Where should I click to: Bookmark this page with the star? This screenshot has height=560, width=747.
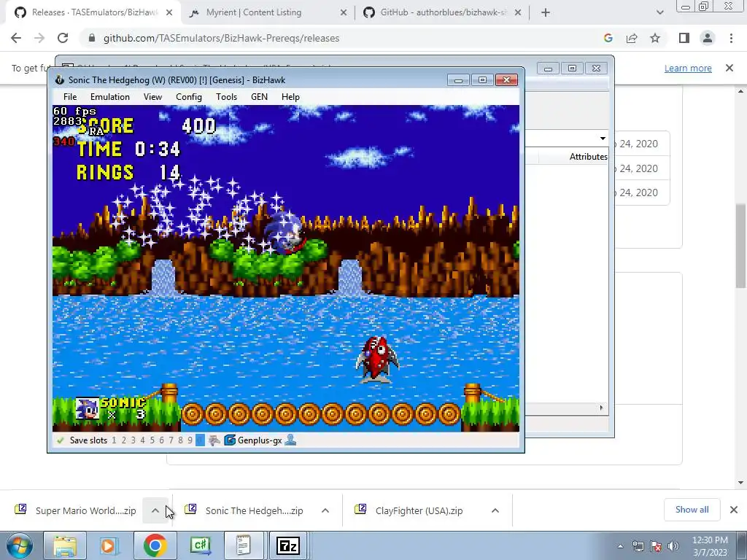(x=655, y=38)
